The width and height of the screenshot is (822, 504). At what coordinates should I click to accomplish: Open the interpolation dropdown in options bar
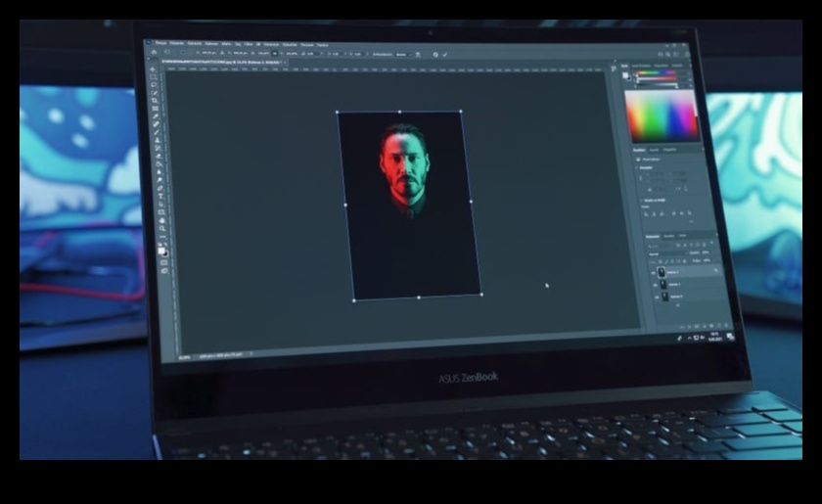coord(400,54)
